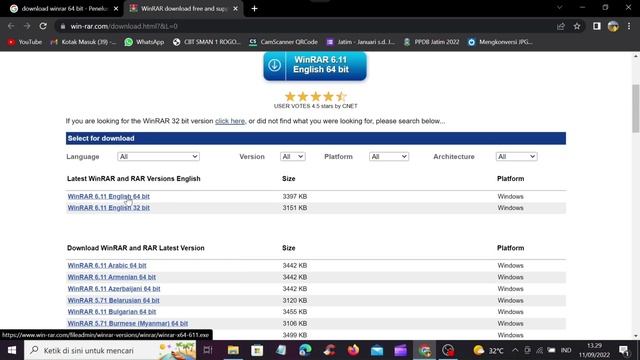Open the WinRAR 6.11 Armenian 64 bit link
This screenshot has width=640, height=360.
[x=111, y=277]
